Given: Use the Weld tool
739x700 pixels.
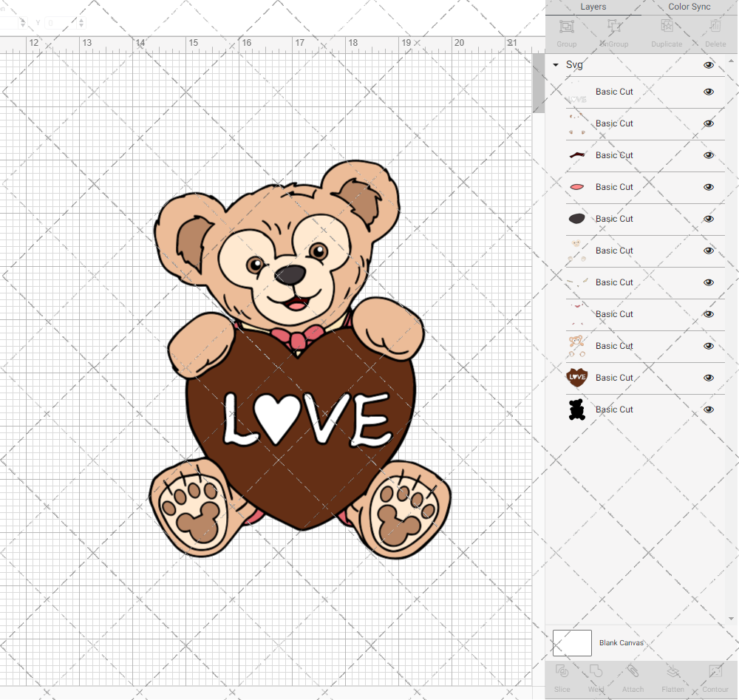Looking at the screenshot, I should click(x=596, y=671).
